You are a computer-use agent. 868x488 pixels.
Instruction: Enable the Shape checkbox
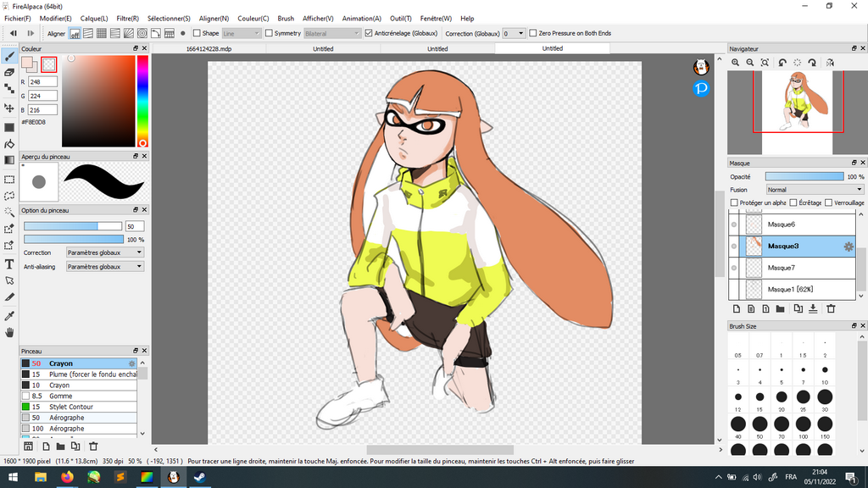click(x=197, y=33)
